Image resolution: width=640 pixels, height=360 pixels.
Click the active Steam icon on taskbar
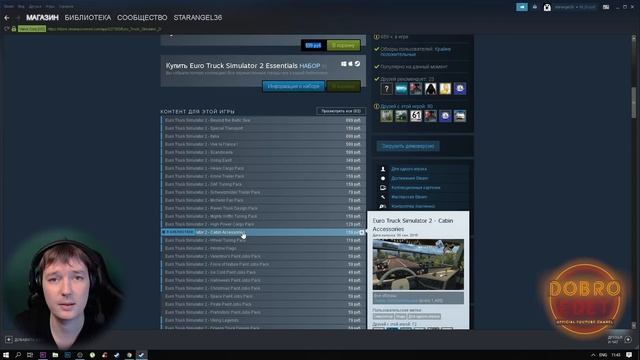[141, 355]
